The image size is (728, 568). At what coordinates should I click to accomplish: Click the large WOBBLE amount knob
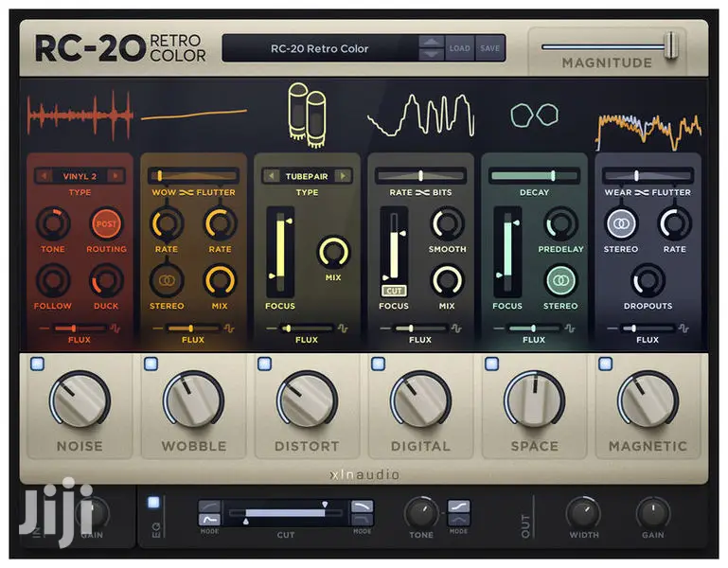[194, 399]
